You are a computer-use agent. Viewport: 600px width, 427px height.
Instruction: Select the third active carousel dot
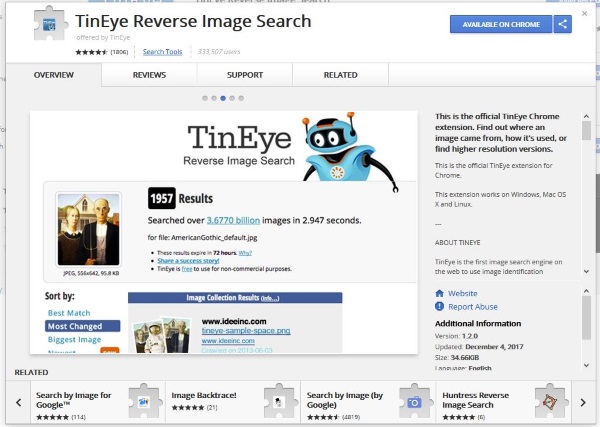tap(223, 98)
